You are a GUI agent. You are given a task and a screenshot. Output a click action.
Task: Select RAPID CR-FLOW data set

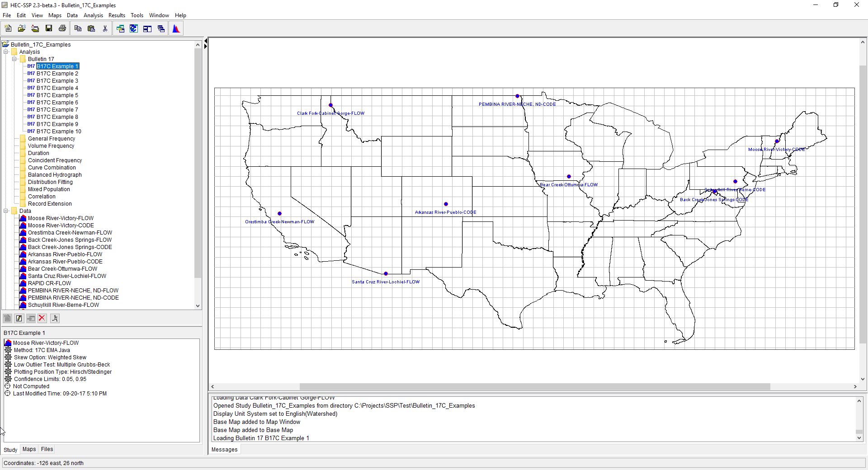(x=49, y=283)
